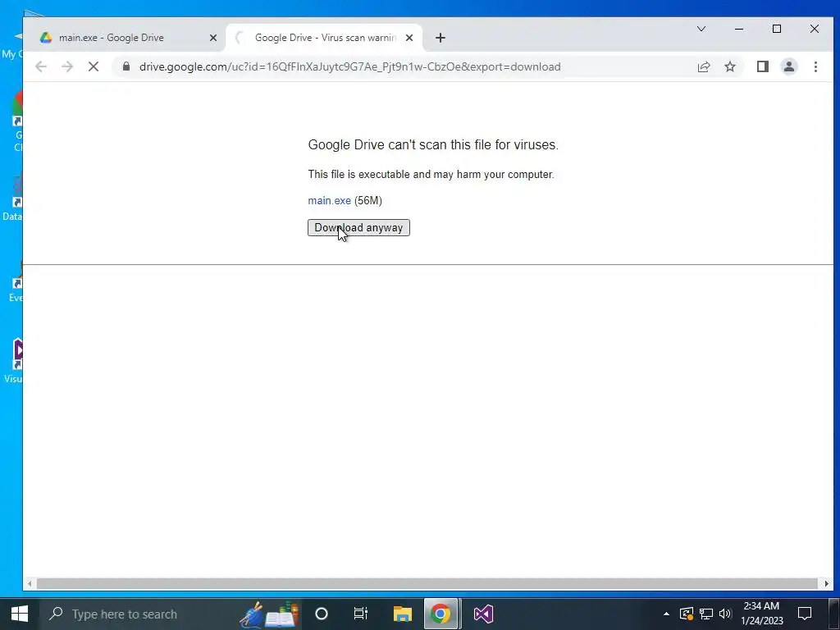Open Task View
The image size is (840, 630).
361,614
